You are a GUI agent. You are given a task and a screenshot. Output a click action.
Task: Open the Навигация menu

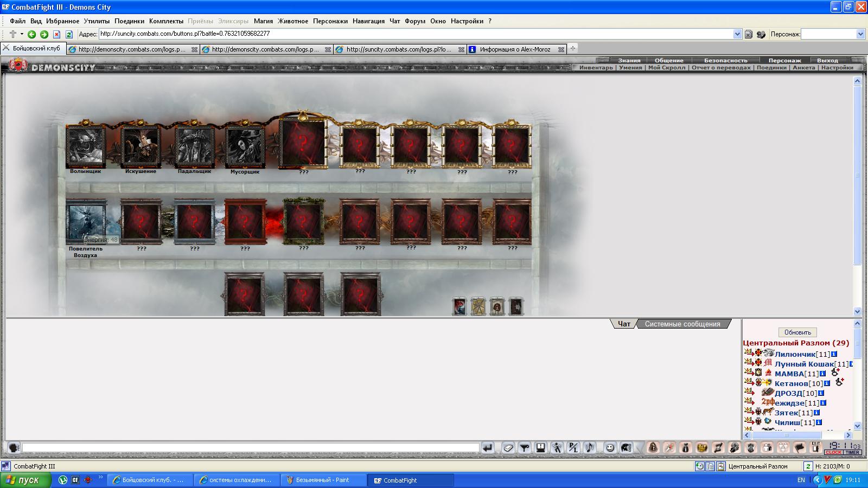pos(368,21)
